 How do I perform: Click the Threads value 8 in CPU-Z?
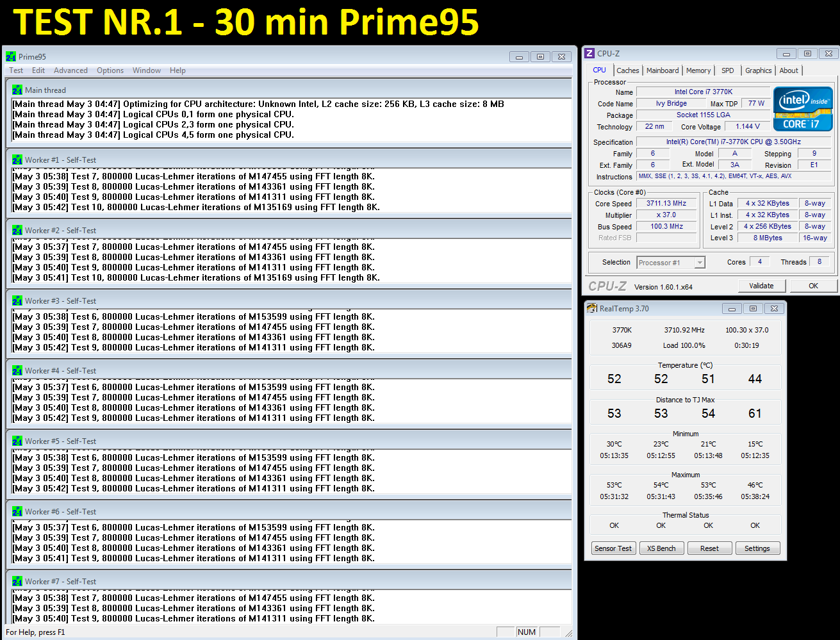click(x=819, y=261)
